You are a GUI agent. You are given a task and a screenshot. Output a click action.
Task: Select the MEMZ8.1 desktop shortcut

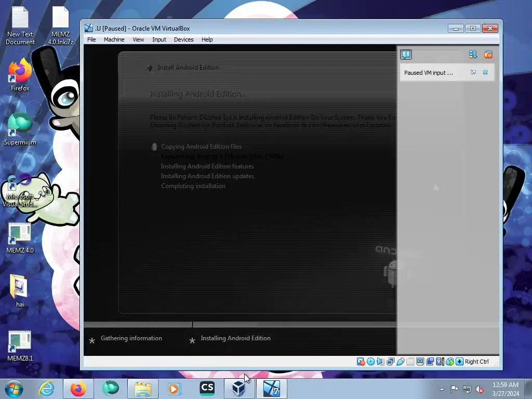[x=20, y=346]
